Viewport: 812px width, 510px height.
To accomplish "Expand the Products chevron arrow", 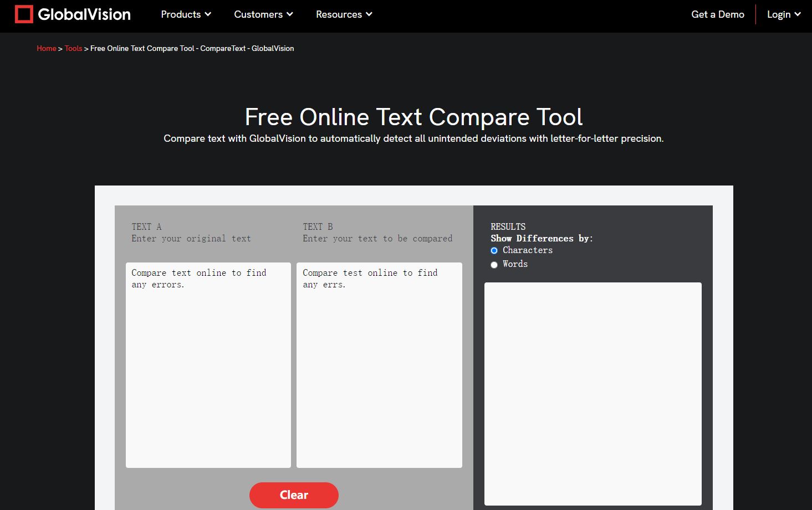I will pos(208,14).
